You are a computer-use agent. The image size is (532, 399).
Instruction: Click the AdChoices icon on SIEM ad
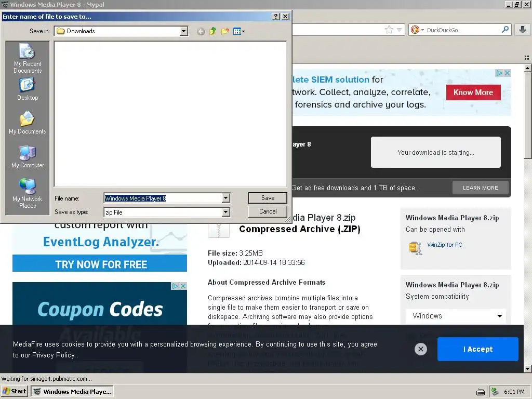point(499,73)
